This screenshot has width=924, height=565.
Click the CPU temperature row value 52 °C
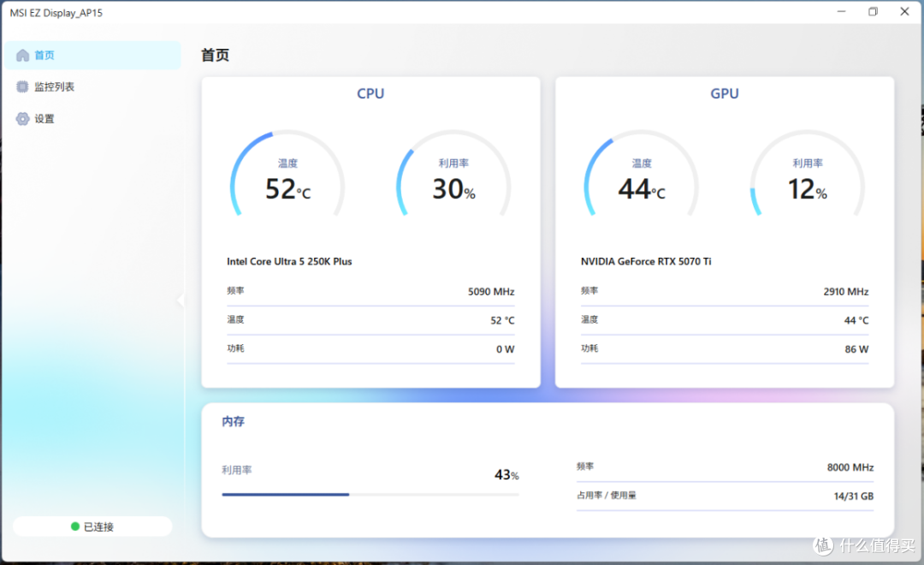(502, 320)
